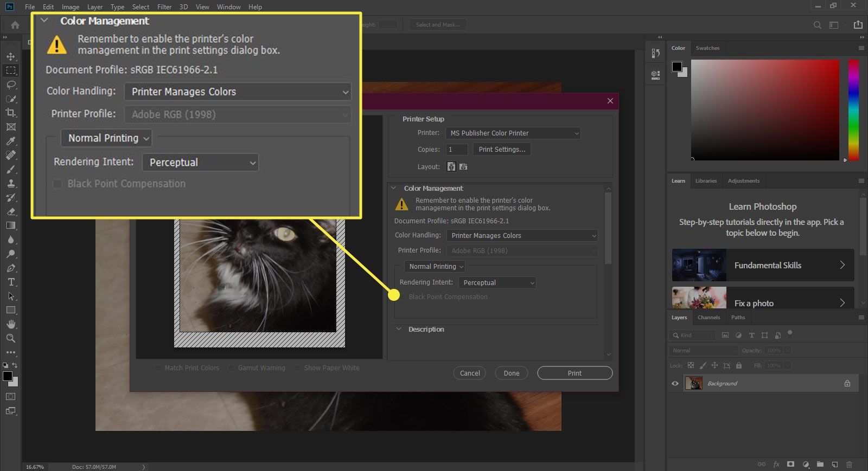Open the Fix a photo tutorial
Viewport: 868px width, 471px height.
click(763, 298)
